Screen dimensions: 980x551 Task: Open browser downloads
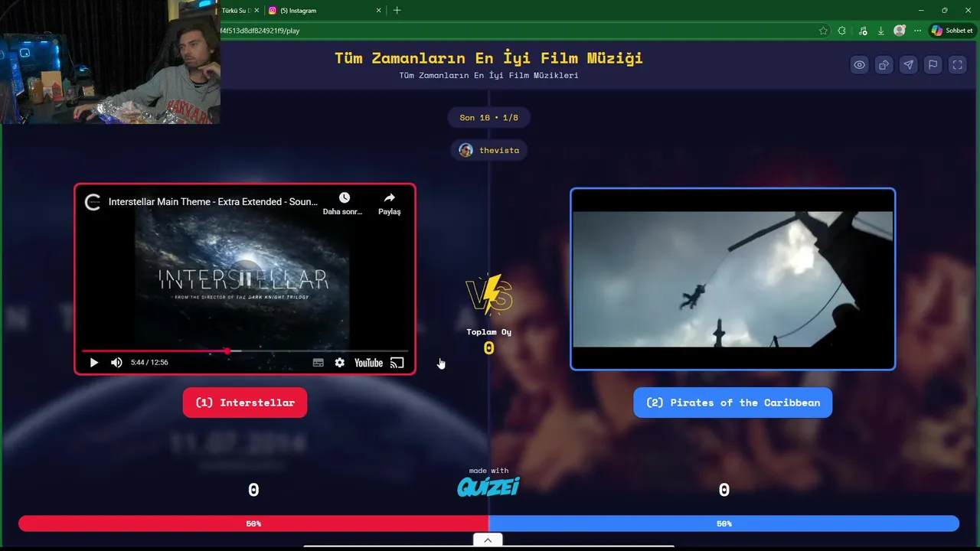881,31
